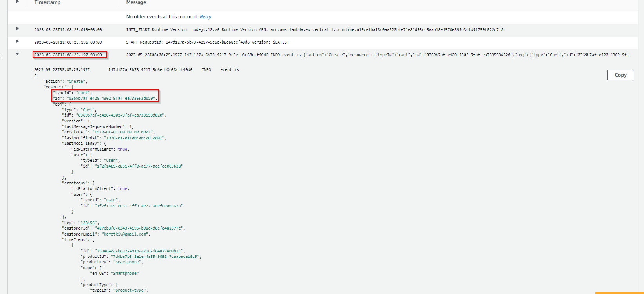Viewport: 644px width, 294px height.
Task: Click the customerEmail value karotkiv@gmail.com
Action: tap(125, 234)
